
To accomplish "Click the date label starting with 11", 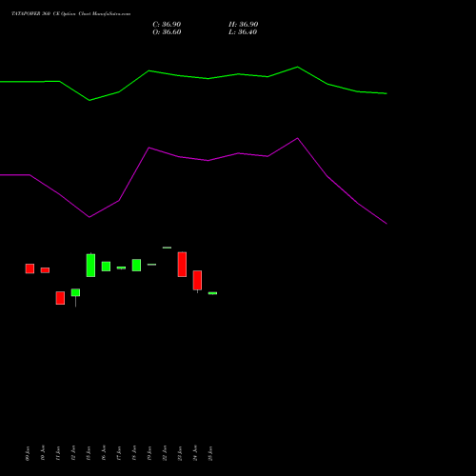I will 58,453.
